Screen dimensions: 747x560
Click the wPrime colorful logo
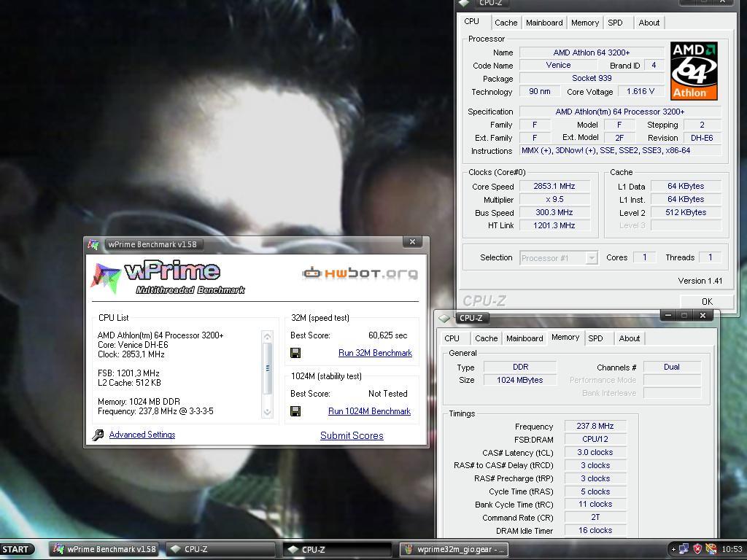pos(105,278)
